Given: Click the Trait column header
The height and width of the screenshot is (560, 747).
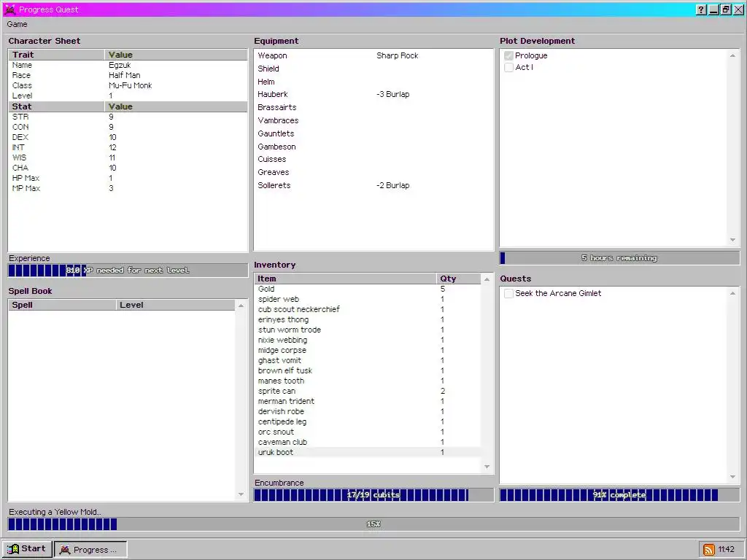Looking at the screenshot, I should pos(56,55).
